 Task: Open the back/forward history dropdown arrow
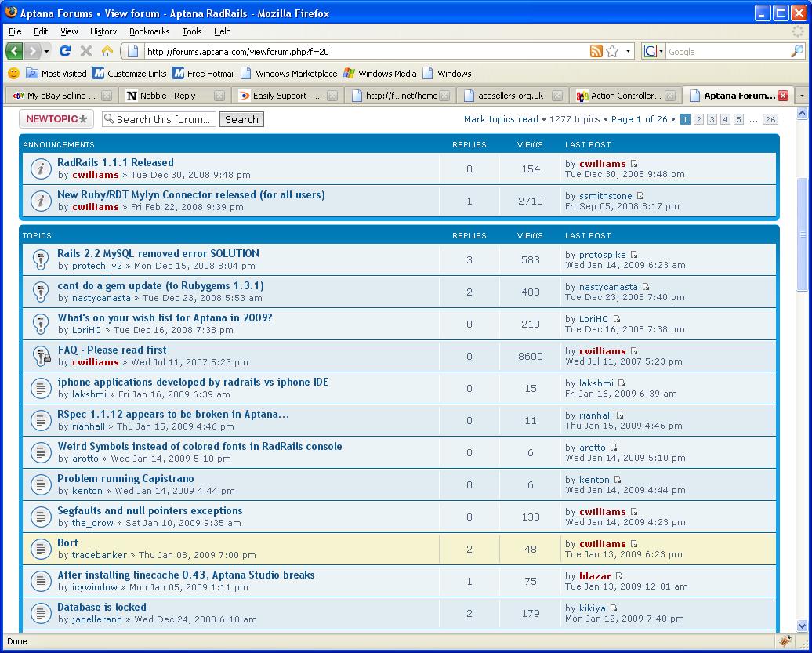tap(47, 51)
